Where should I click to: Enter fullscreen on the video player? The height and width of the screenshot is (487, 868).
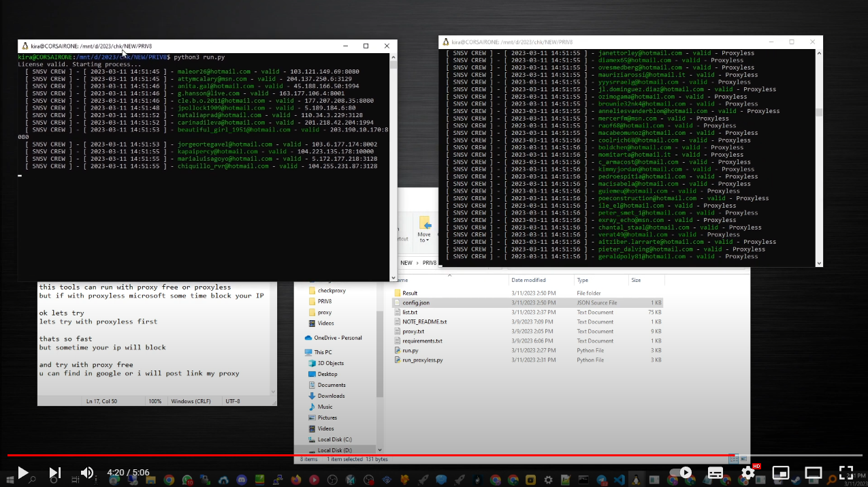click(x=846, y=472)
